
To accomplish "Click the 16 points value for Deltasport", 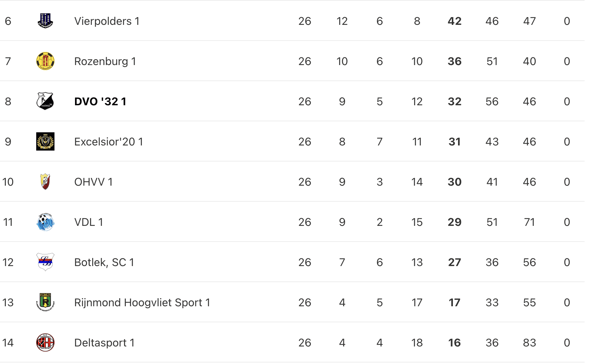I will click(x=455, y=343).
